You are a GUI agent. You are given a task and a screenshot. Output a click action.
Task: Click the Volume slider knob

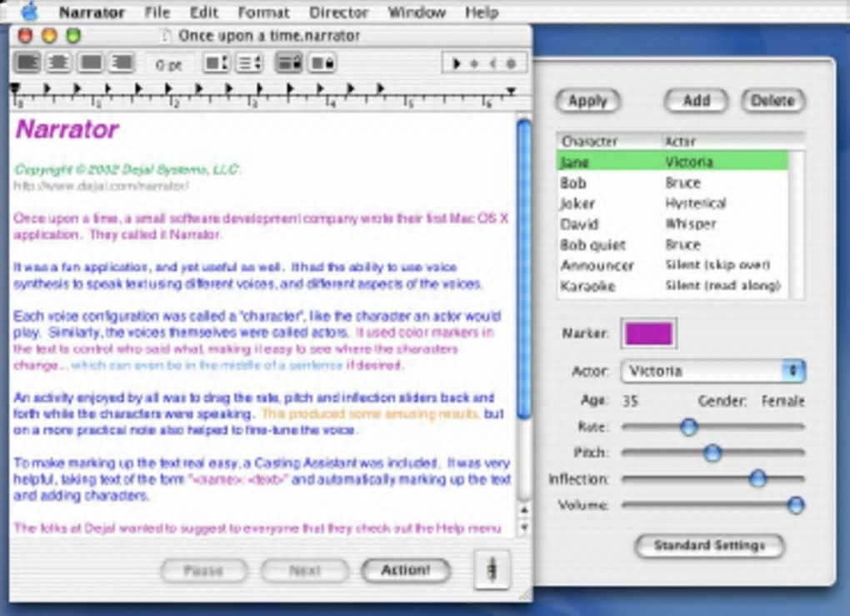pyautogui.click(x=795, y=505)
